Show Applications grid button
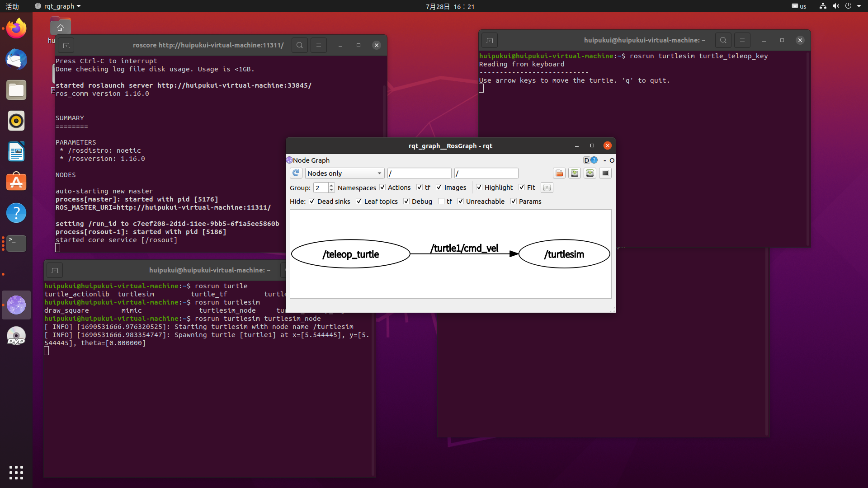Viewport: 868px width, 488px height. click(16, 473)
